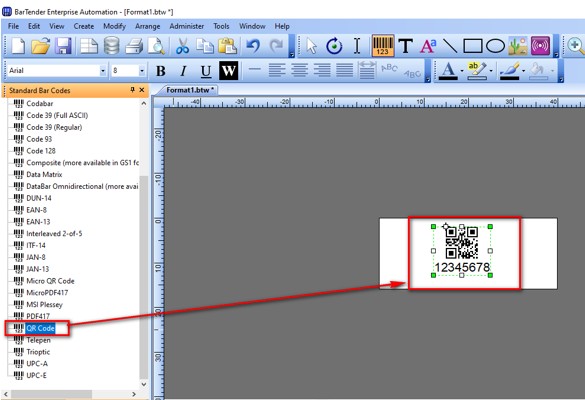Select UPC-A bar code
Viewport: 585px width, 400px height.
pos(37,363)
